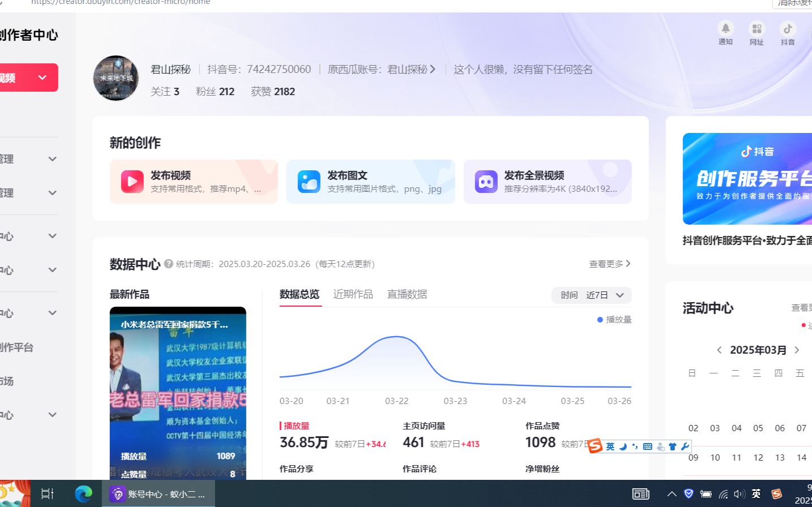Open the notification bell icon
Viewport: 812px width, 507px height.
(725, 28)
